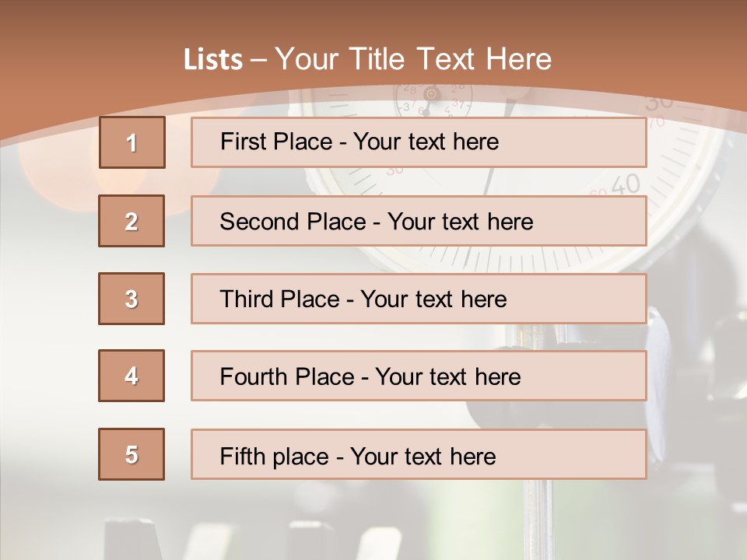Click the 'Third Place' text field

tap(419, 299)
